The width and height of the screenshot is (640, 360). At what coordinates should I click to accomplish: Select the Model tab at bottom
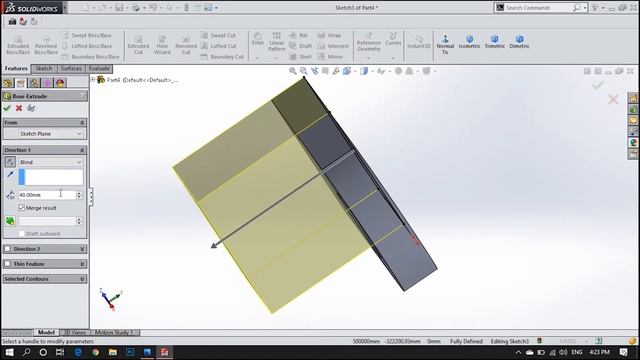46,333
